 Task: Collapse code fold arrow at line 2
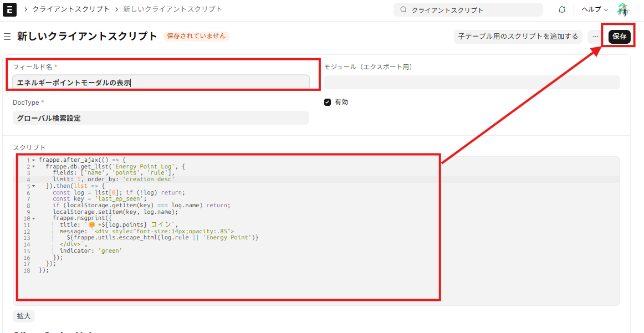(33, 166)
